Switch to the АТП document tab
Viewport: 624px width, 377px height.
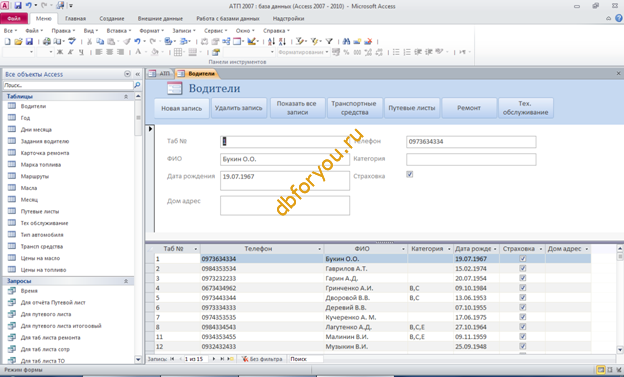tap(160, 74)
